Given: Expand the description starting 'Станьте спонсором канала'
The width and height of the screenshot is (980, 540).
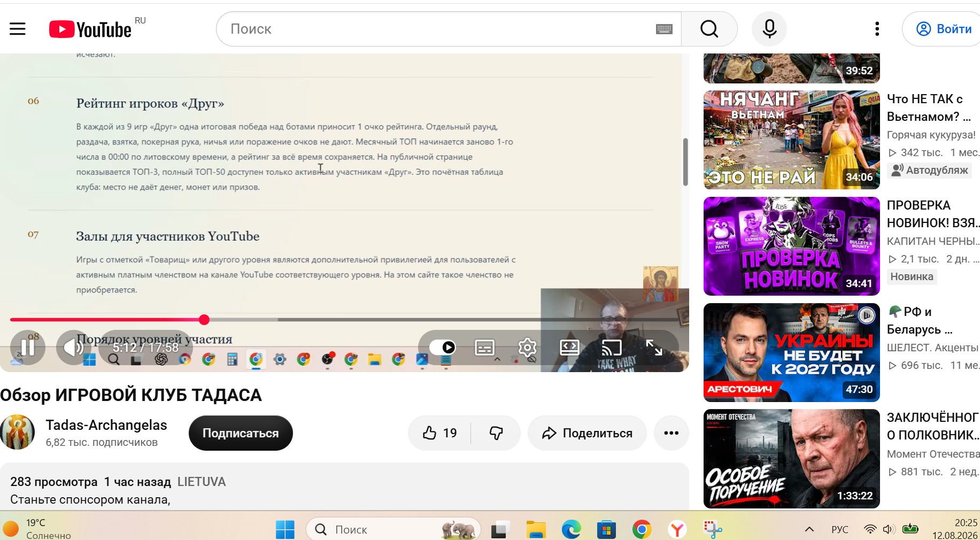Looking at the screenshot, I should click(90, 499).
